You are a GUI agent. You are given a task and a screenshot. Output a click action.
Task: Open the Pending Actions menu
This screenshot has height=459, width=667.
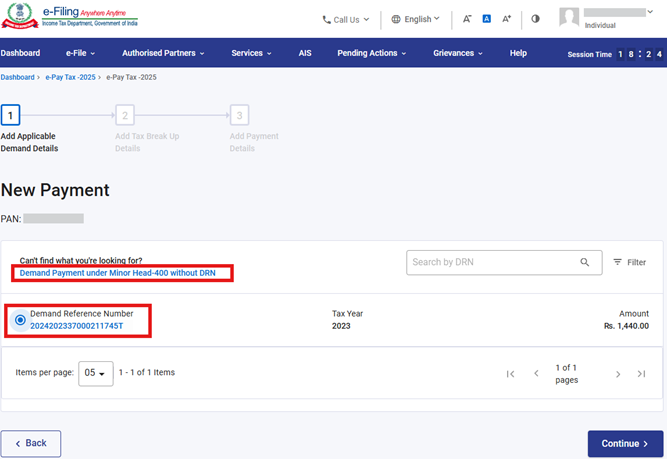(x=371, y=53)
